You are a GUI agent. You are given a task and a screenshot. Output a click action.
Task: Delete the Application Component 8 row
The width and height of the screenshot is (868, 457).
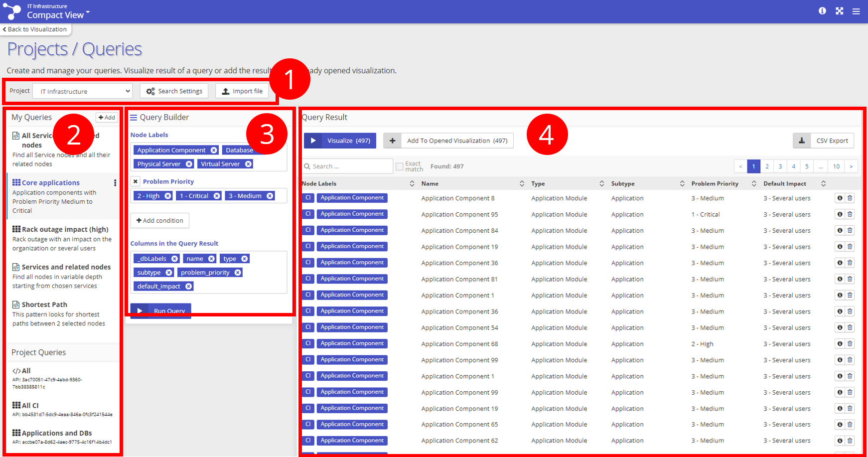850,198
